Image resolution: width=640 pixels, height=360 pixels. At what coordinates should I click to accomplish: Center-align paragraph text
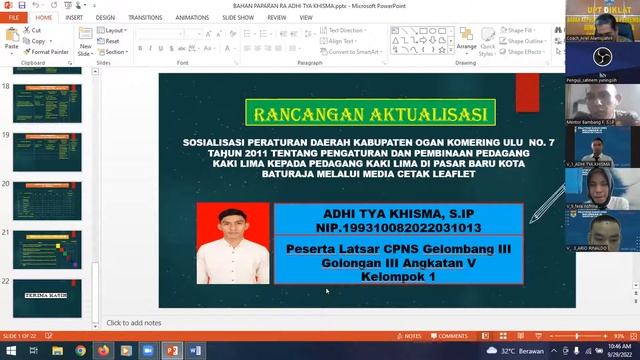click(x=258, y=49)
